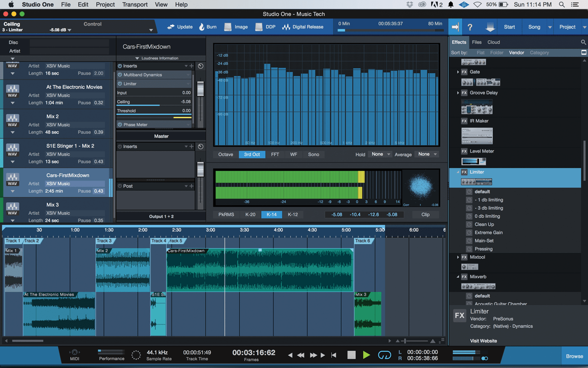Click the MIDI monitor icon in the transport
Viewport: 588px width, 368px height.
coord(74,352)
